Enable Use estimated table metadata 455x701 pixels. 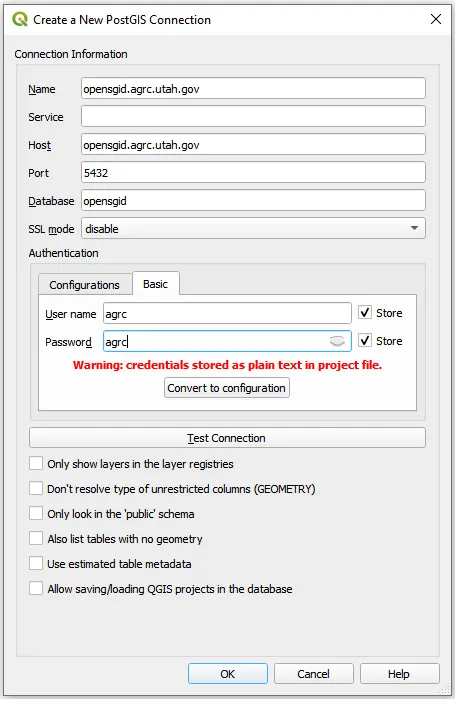point(36,563)
